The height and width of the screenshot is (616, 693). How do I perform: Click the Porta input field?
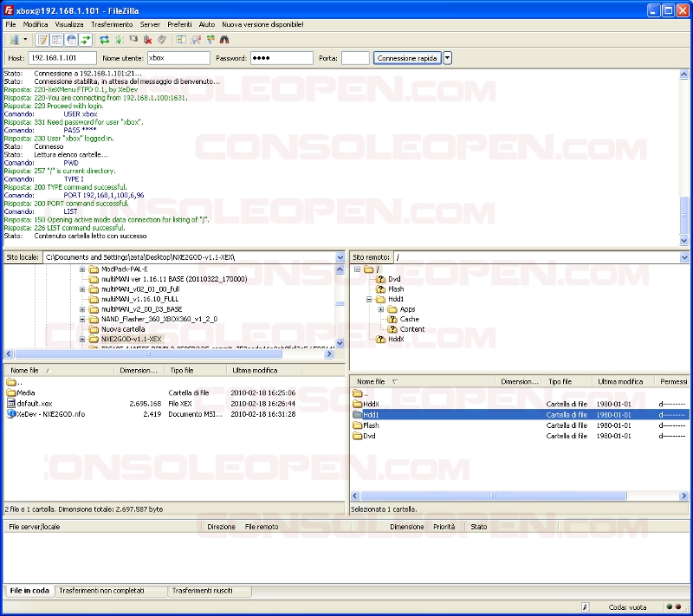pos(355,58)
